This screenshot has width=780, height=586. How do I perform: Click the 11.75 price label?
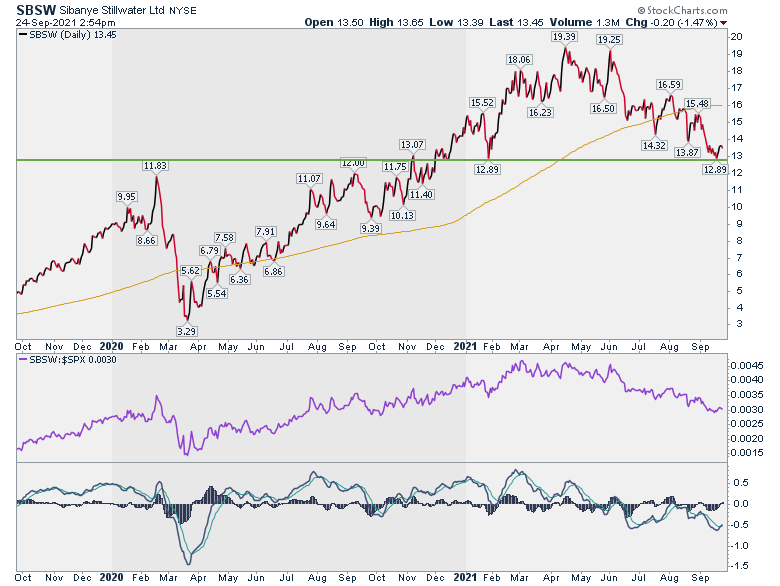tap(395, 167)
